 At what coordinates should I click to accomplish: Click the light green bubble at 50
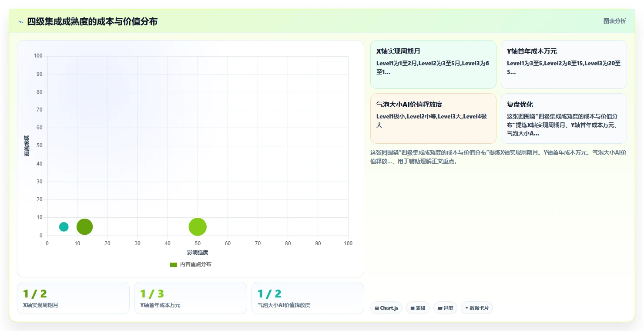click(x=198, y=226)
